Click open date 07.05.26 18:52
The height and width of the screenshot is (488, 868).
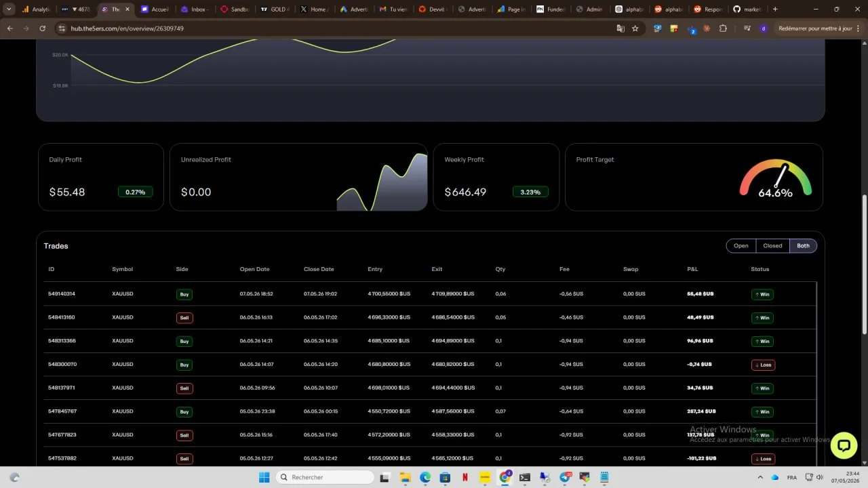(256, 294)
